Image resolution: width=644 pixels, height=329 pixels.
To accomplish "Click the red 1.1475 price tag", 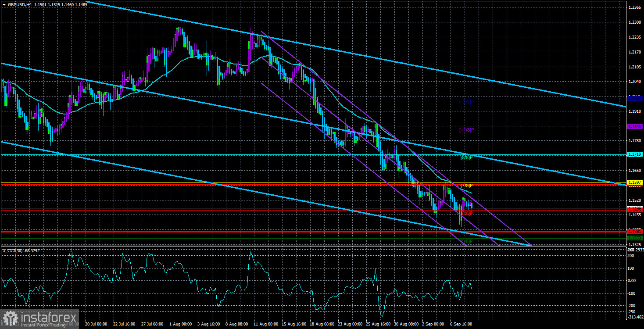I will click(x=635, y=210).
